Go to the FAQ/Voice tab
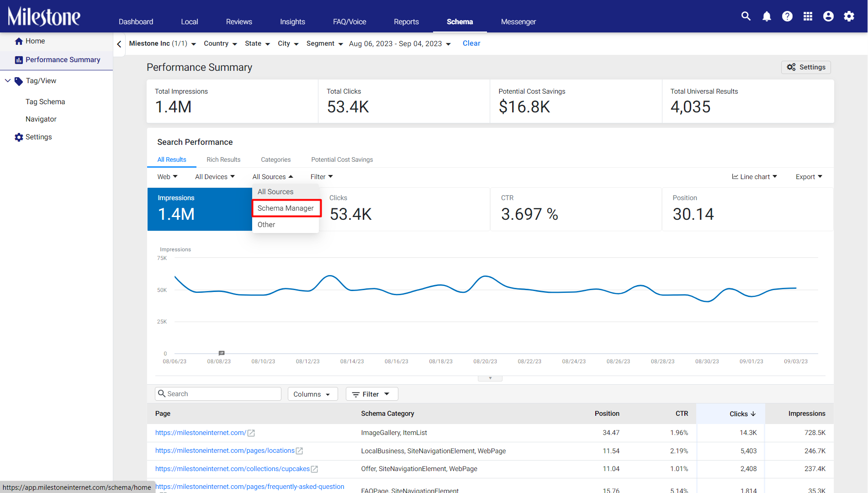The width and height of the screenshot is (868, 493). [x=349, y=22]
